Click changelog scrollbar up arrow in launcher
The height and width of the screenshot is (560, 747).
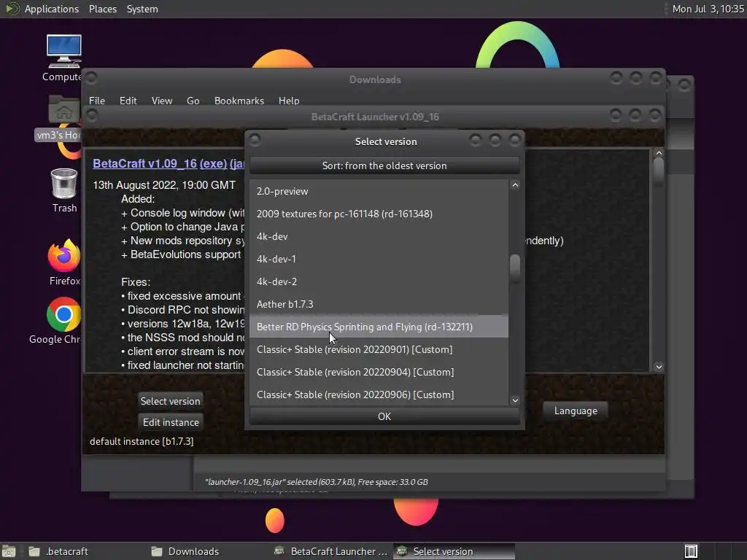point(659,153)
